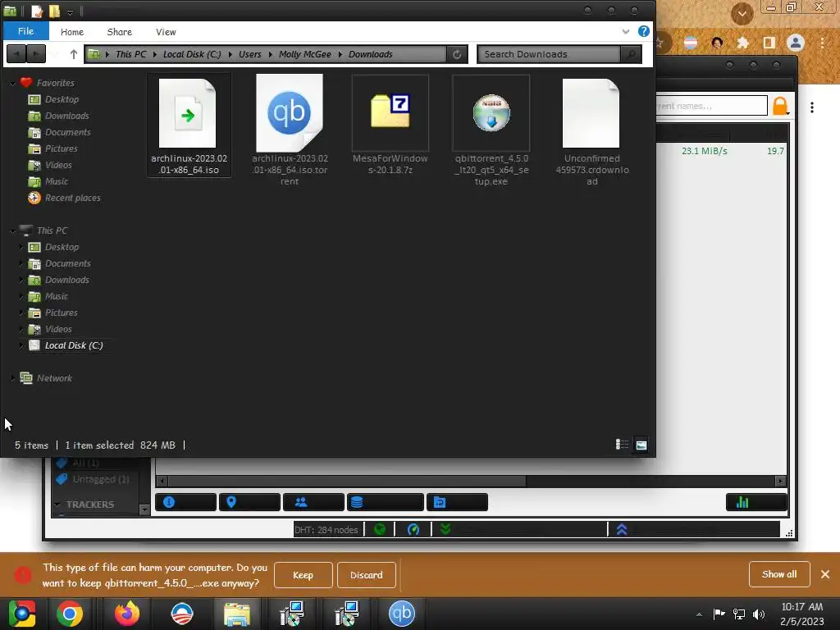Click the search magnifier button
The height and width of the screenshot is (630, 840).
(x=631, y=54)
